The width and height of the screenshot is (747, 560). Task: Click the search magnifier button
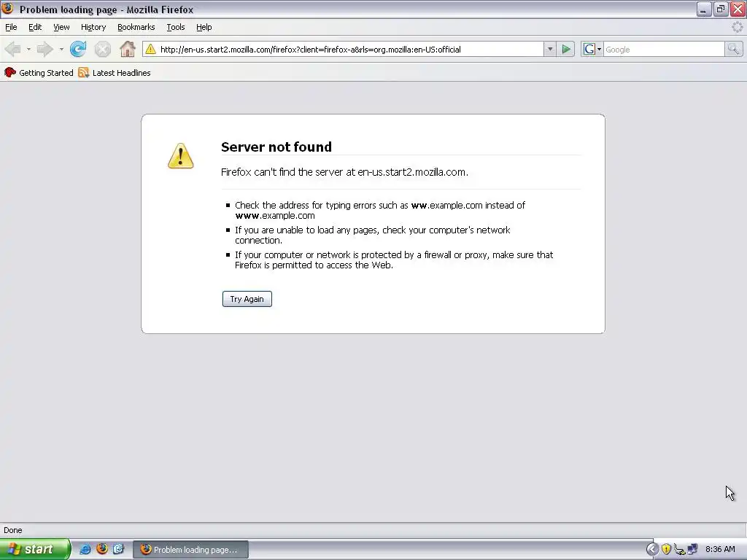click(x=733, y=49)
